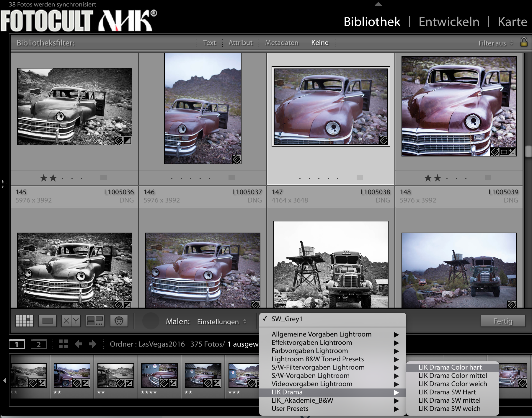Open Karte module
Screen dimensions: 532x418
[x=513, y=22]
